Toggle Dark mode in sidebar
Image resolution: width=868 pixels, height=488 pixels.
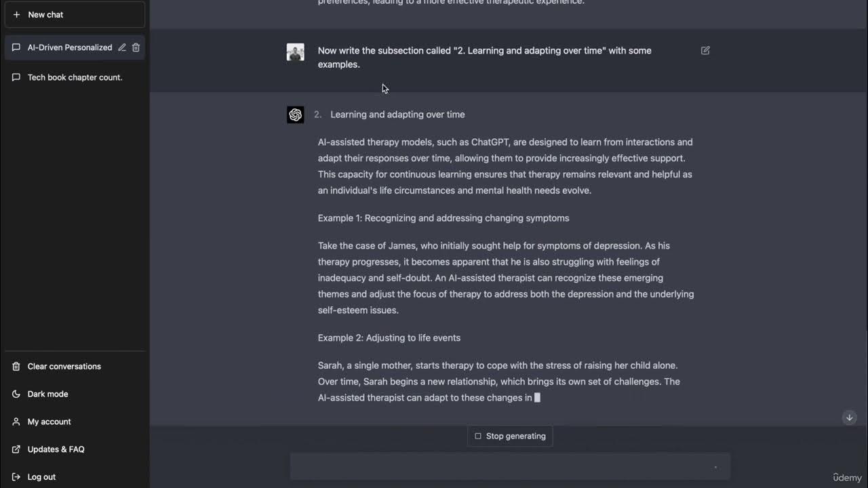point(47,394)
